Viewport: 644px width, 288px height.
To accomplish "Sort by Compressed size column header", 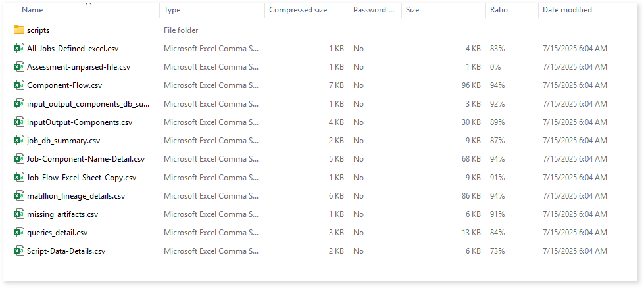I will tap(298, 10).
